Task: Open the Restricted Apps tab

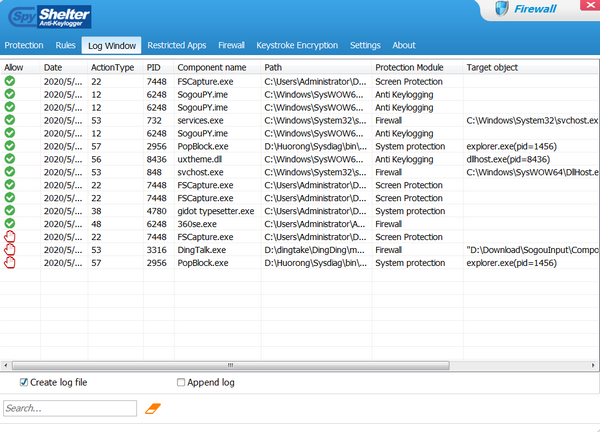Action: 177,45
